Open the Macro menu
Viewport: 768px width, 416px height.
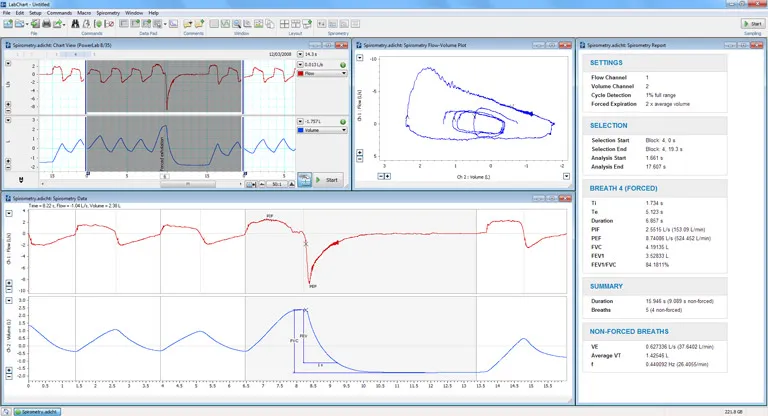tap(84, 12)
